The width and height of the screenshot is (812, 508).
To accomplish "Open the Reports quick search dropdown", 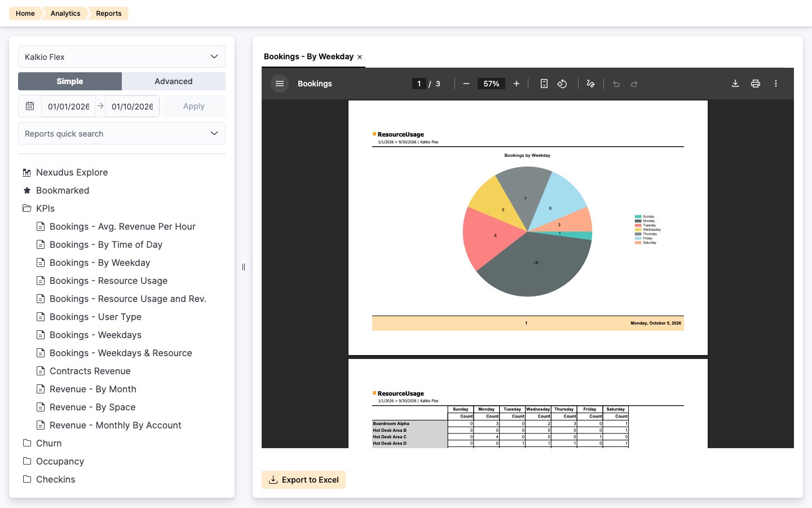I will (x=122, y=133).
